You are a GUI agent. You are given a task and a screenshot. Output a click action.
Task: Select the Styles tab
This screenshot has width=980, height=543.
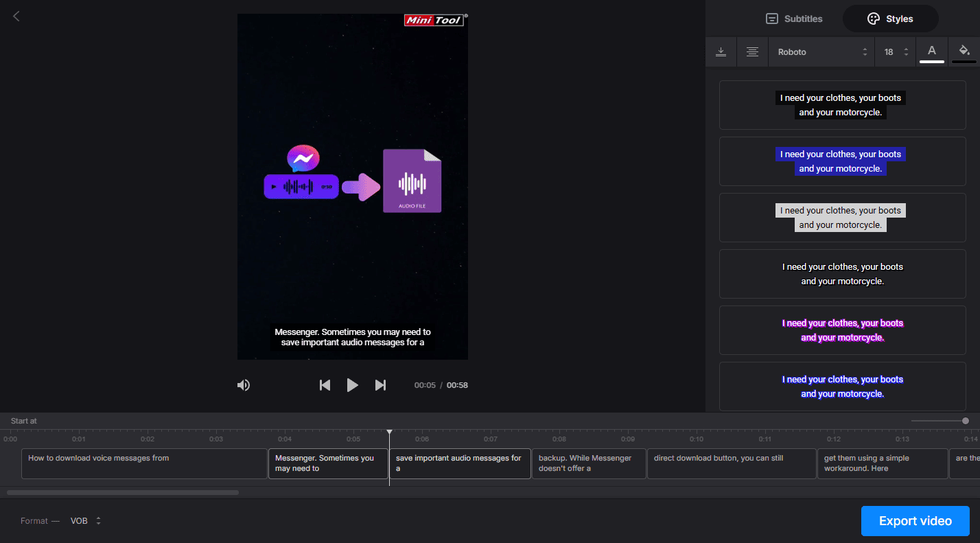890,19
